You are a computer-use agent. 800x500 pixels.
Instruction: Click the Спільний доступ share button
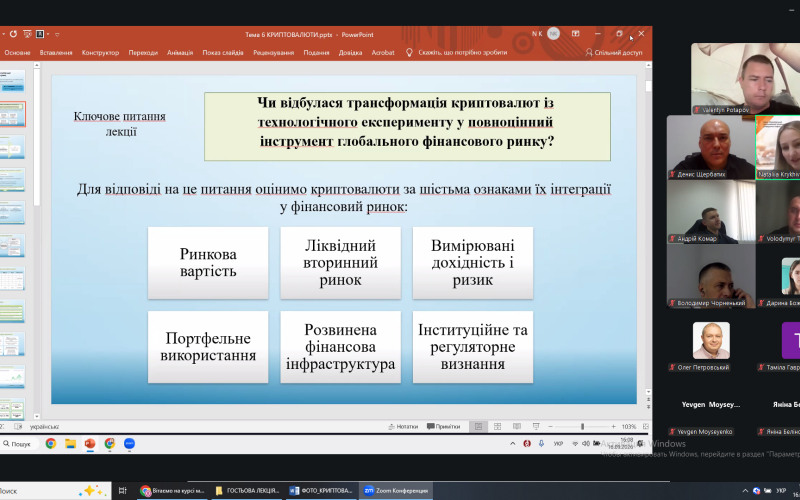coord(614,53)
